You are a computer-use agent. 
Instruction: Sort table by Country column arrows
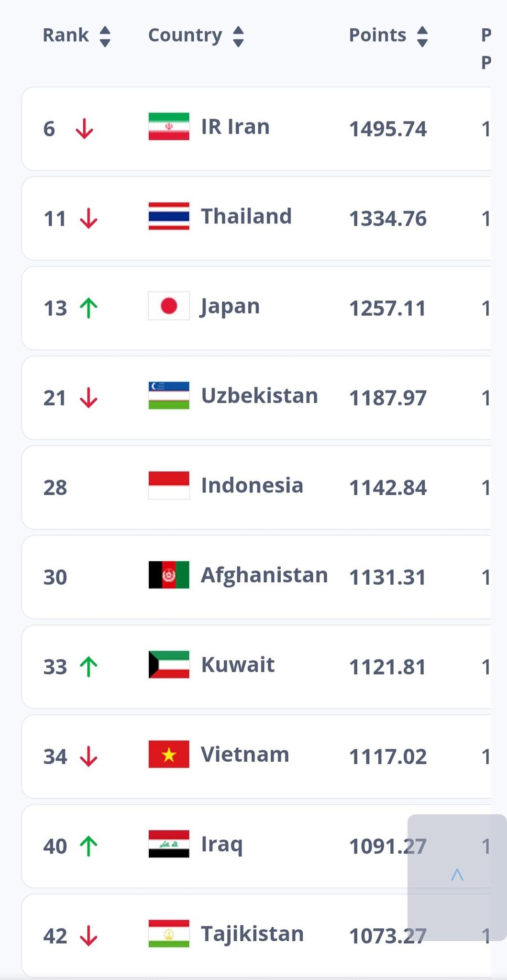click(238, 36)
